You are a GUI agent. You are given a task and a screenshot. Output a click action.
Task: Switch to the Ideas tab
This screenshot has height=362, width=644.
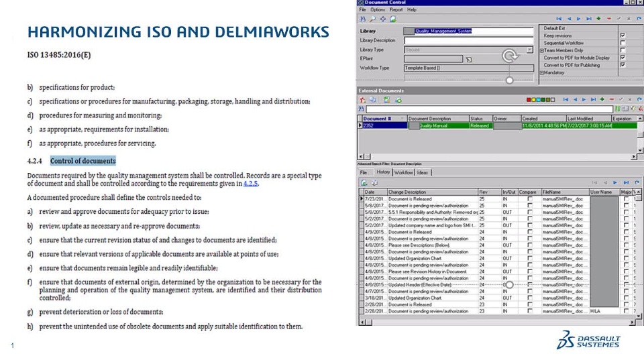point(423,173)
